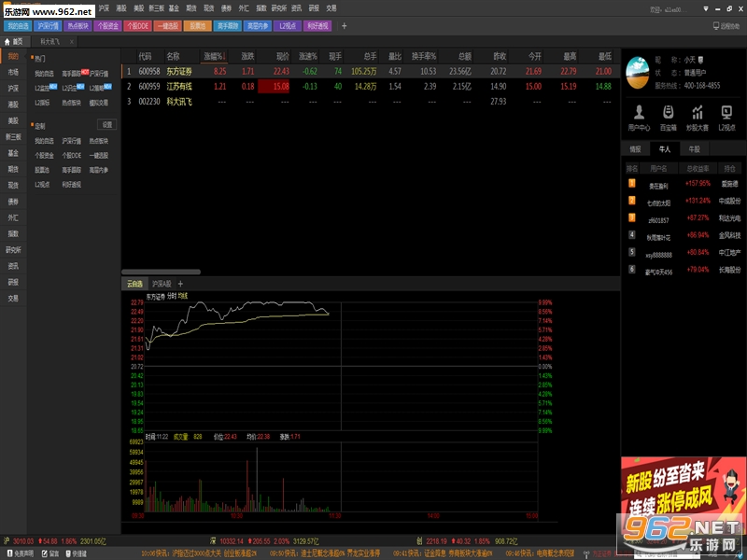Select the 云自选 tab

pos(134,285)
